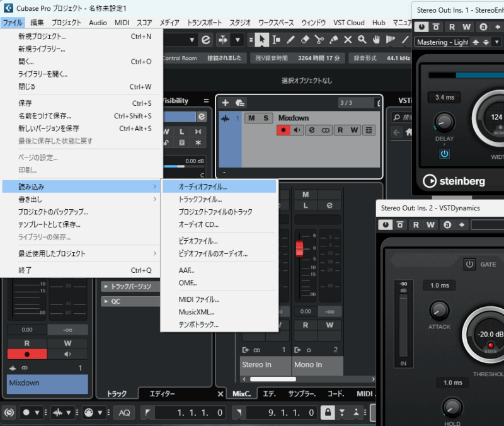Screen dimensions: 504x426
Task: Click the Add Track plus icon
Action: (226, 103)
